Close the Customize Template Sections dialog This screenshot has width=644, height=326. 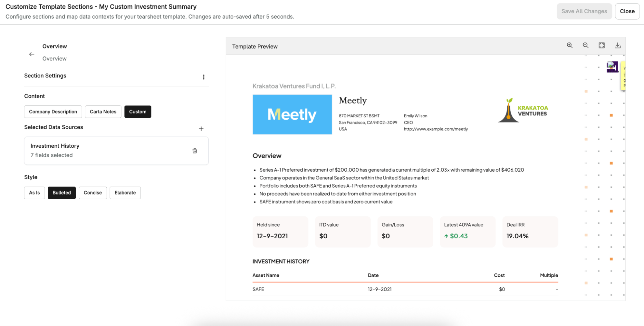click(x=627, y=11)
